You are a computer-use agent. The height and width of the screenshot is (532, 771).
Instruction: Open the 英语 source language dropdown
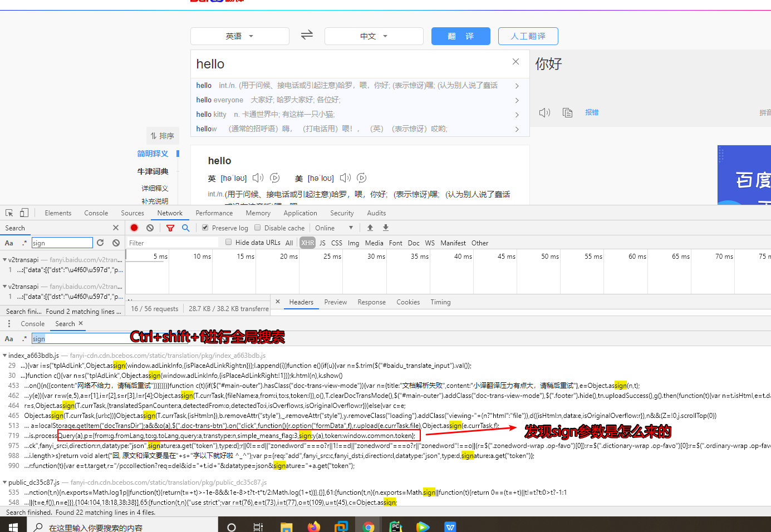point(239,36)
